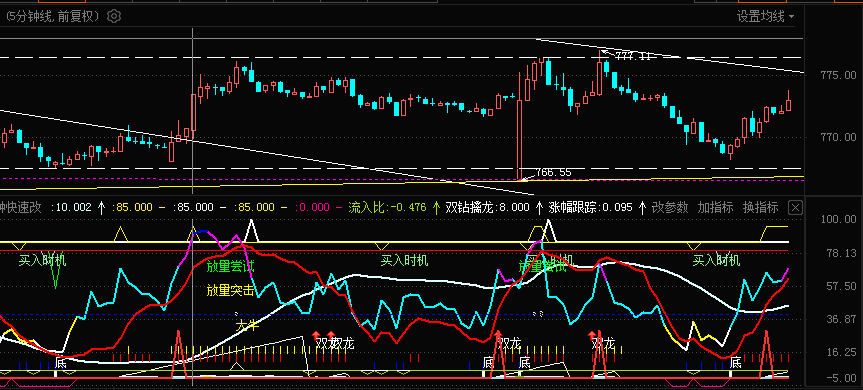The image size is (863, 390).
Task: Click 改参数 to edit parameters
Action: coord(670,207)
